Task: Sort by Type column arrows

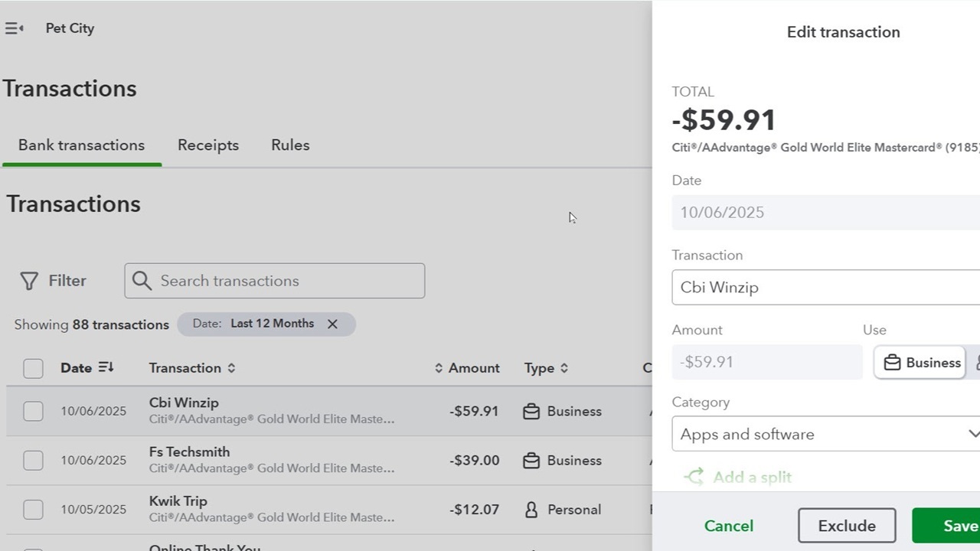Action: tap(564, 368)
